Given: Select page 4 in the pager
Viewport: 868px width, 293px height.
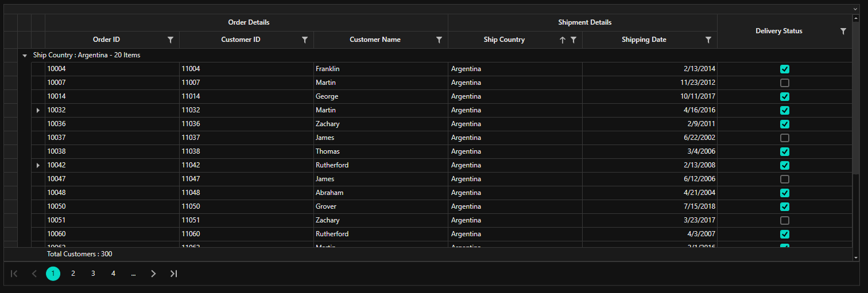Looking at the screenshot, I should coord(113,274).
